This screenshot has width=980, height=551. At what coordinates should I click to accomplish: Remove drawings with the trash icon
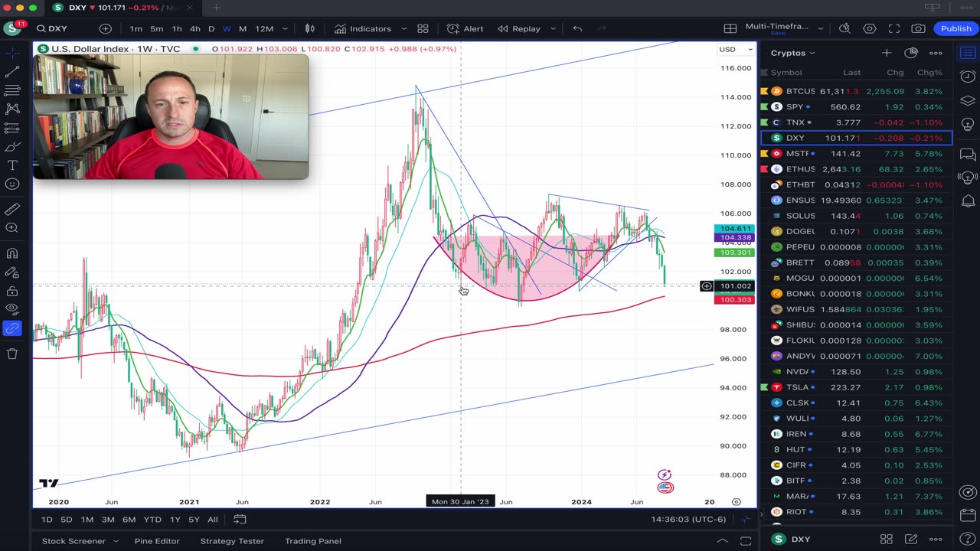pyautogui.click(x=12, y=354)
